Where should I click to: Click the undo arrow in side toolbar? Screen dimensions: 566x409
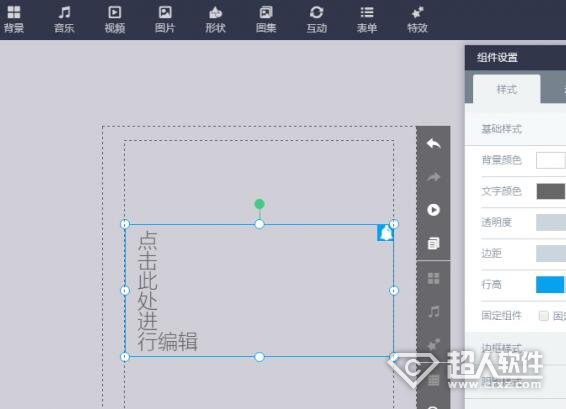(434, 144)
